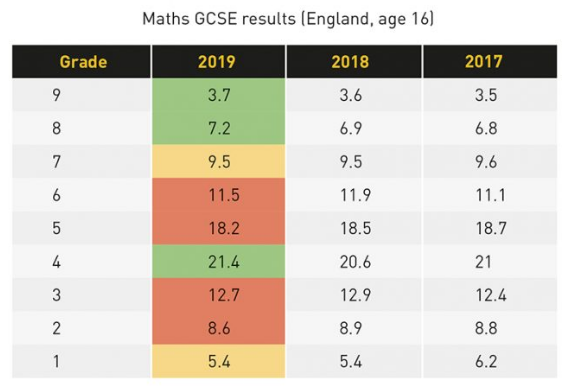The width and height of the screenshot is (566, 390).
Task: Select the 2017 value 12.4
Action: coord(491,295)
